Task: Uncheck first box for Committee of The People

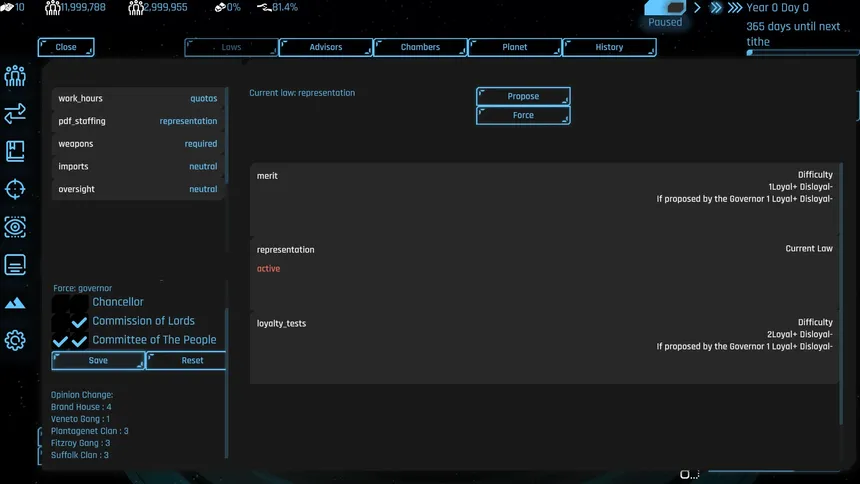Action: [x=61, y=341]
